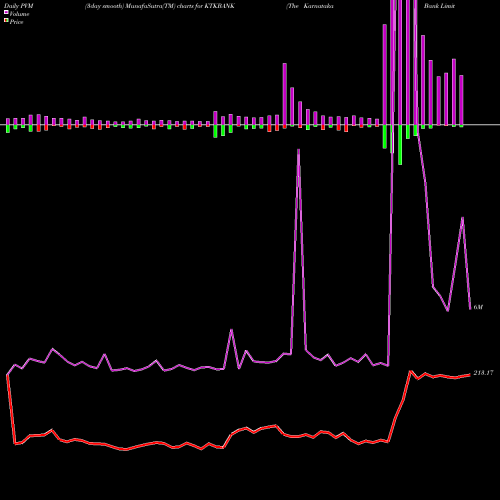Click the 'Price' legend label

[16, 22]
